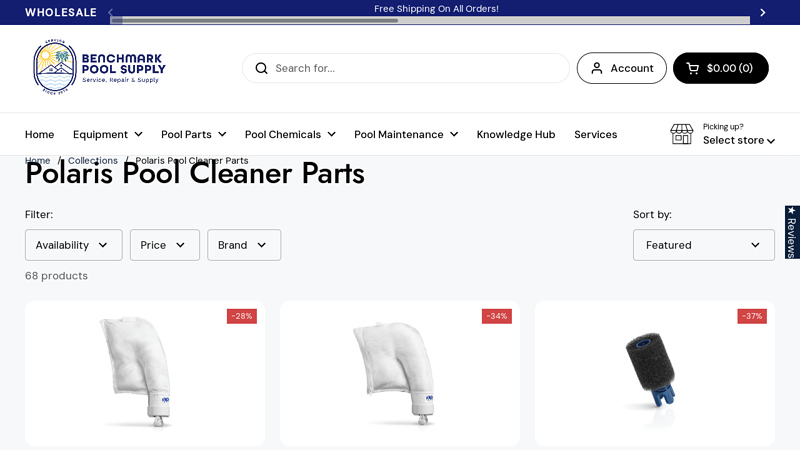
Task: Click the Benchmark Pool Supply logo
Action: tap(99, 67)
